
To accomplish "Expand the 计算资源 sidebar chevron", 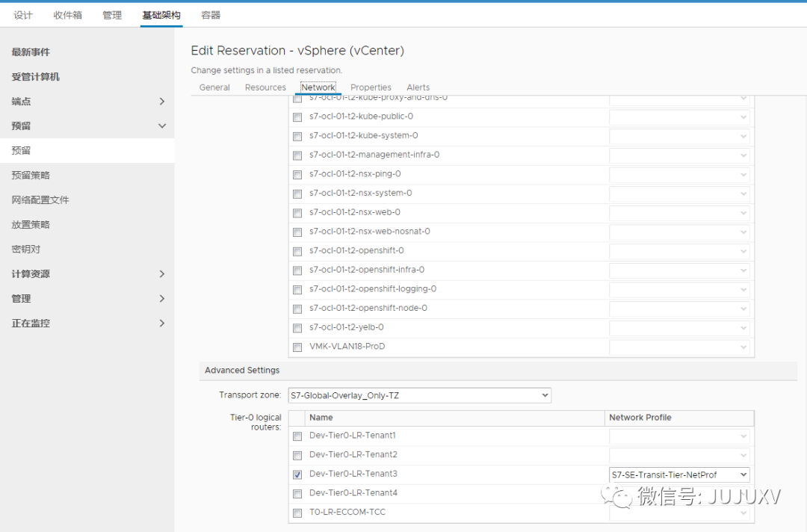I will point(162,274).
